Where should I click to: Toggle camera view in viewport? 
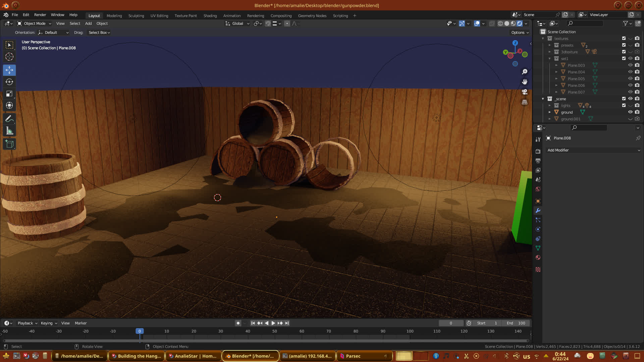525,92
